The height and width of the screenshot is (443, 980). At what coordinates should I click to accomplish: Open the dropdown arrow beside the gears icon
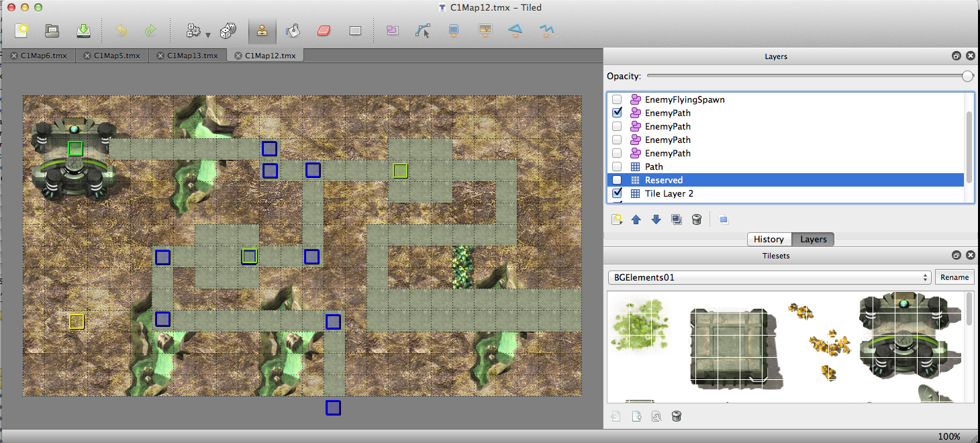[208, 35]
